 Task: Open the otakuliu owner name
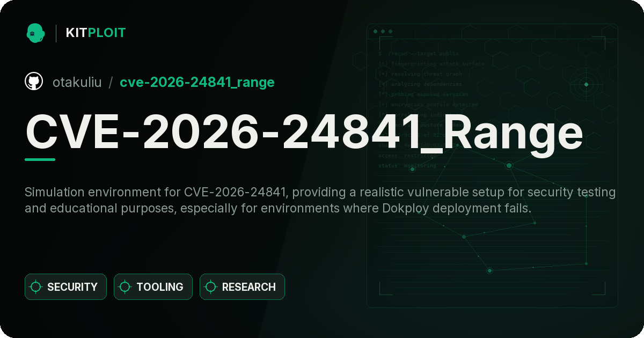click(x=77, y=82)
